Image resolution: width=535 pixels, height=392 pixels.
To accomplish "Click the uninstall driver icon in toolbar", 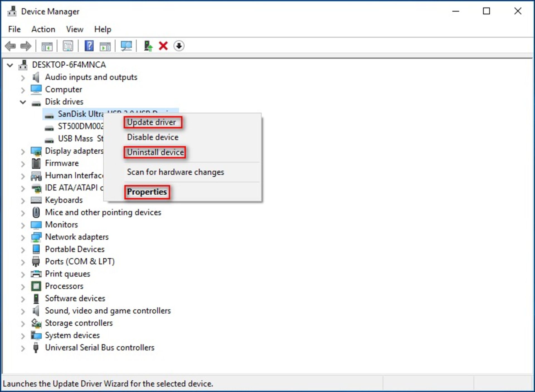I will point(163,46).
